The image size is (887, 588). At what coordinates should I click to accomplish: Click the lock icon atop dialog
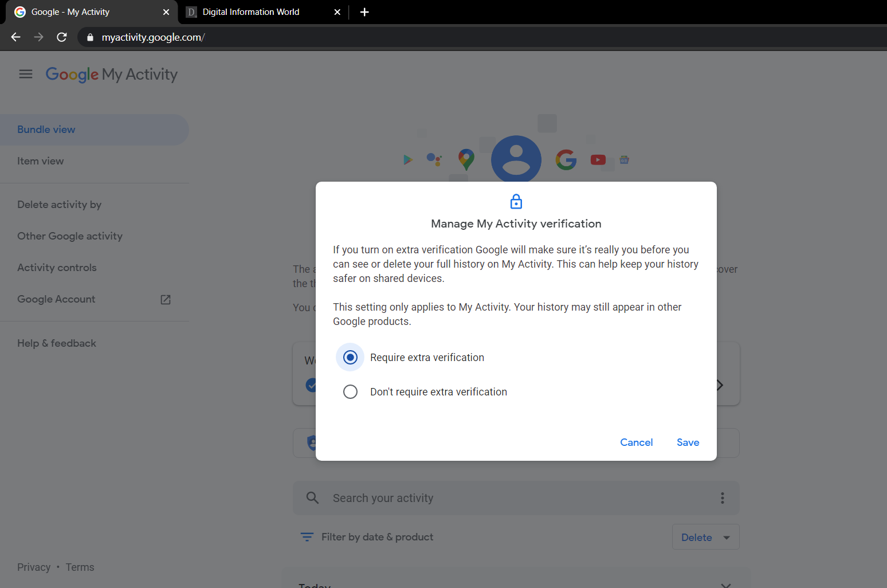click(516, 202)
